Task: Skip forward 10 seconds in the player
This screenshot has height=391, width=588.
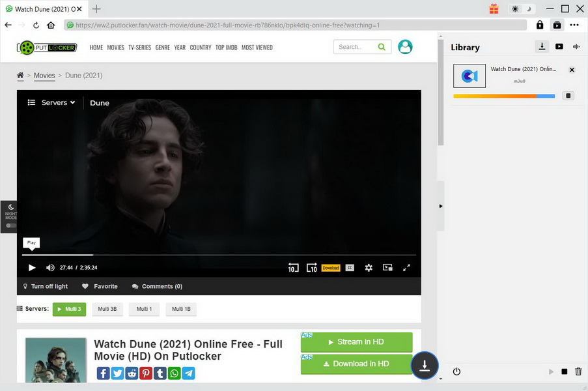Action: tap(312, 268)
